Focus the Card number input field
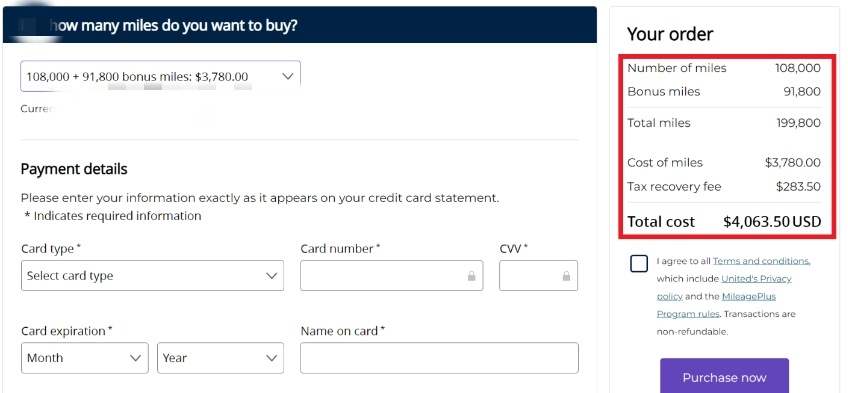This screenshot has width=848, height=393. pyautogui.click(x=392, y=276)
